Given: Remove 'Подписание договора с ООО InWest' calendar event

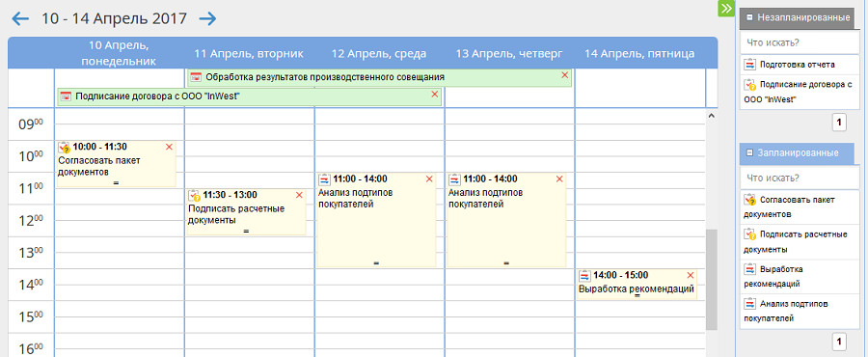Looking at the screenshot, I should click(x=435, y=95).
